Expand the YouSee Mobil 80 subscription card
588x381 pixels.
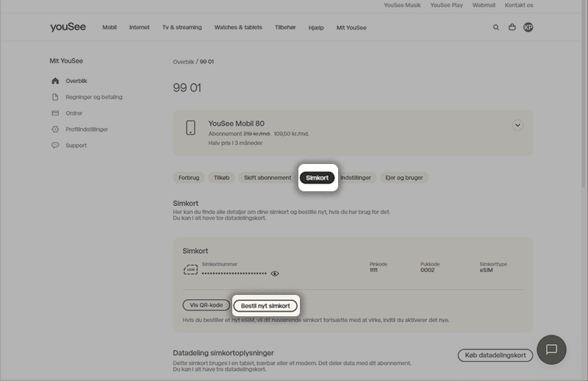(x=517, y=125)
